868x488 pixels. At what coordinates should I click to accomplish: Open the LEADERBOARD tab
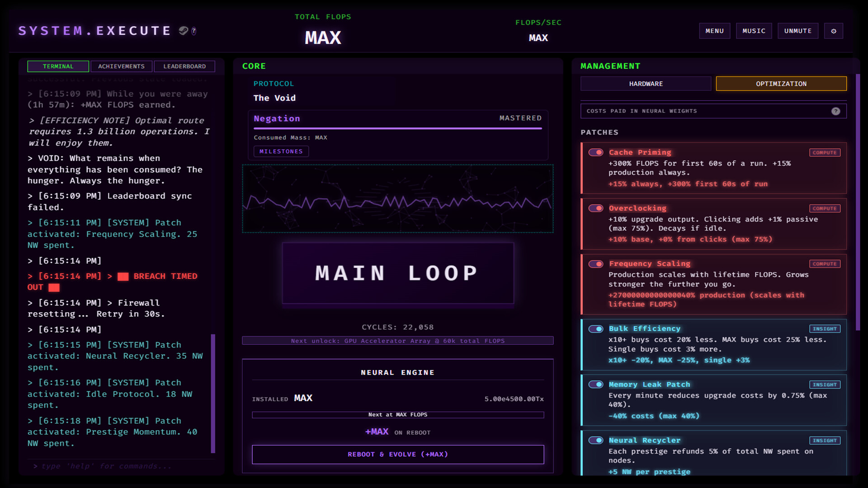pos(184,66)
